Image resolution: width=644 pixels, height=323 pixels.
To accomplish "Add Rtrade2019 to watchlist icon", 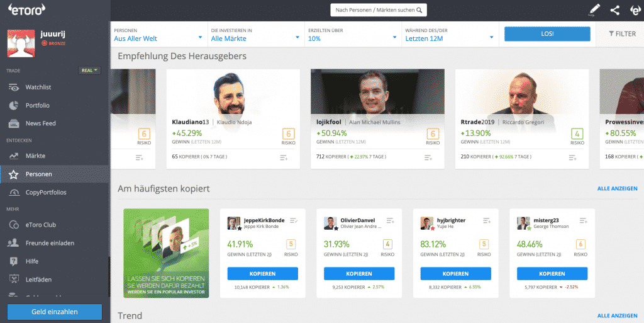I will (572, 157).
